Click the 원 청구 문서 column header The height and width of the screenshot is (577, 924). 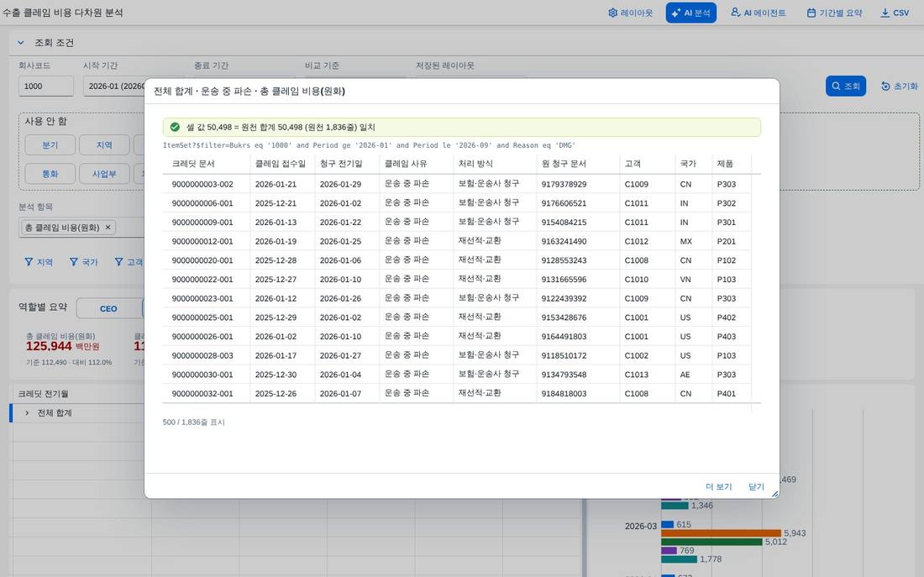click(578, 164)
